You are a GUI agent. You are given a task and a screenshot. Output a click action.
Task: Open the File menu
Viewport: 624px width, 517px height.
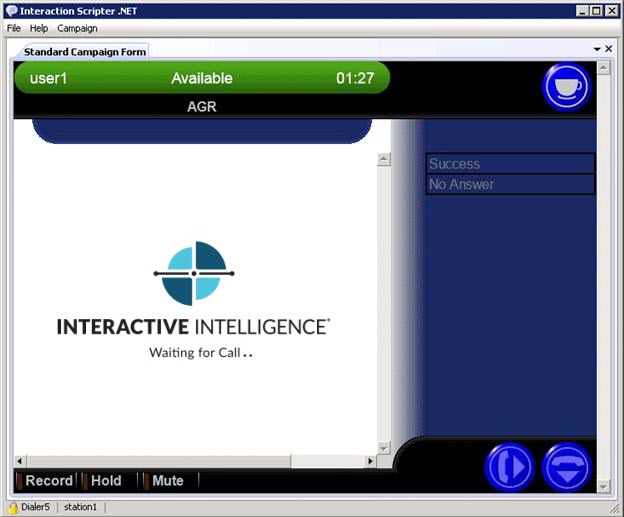pos(14,28)
